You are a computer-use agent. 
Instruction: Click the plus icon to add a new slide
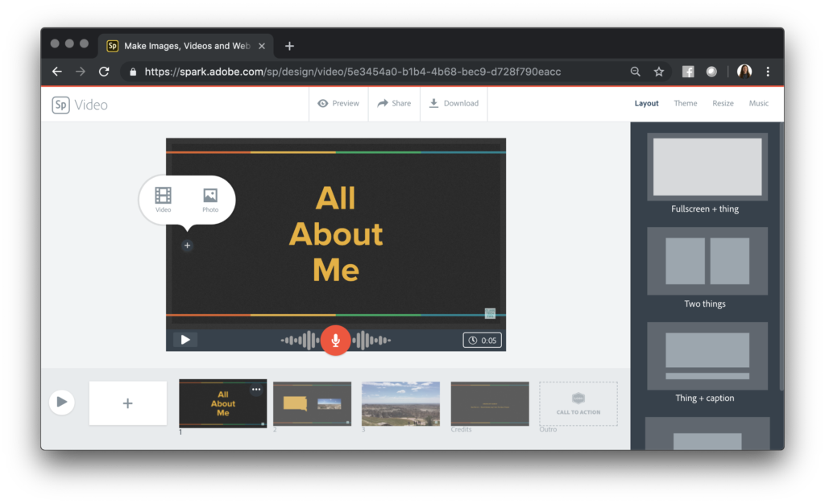pyautogui.click(x=127, y=403)
